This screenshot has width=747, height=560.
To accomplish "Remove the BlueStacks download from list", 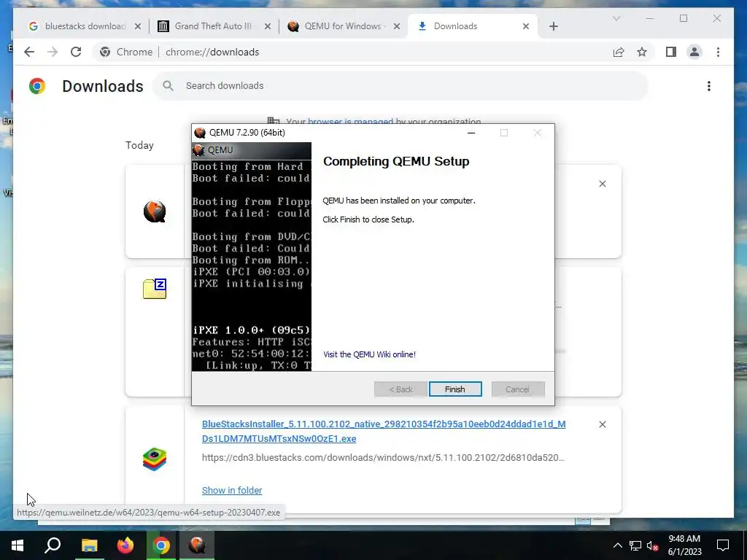I will click(x=602, y=424).
